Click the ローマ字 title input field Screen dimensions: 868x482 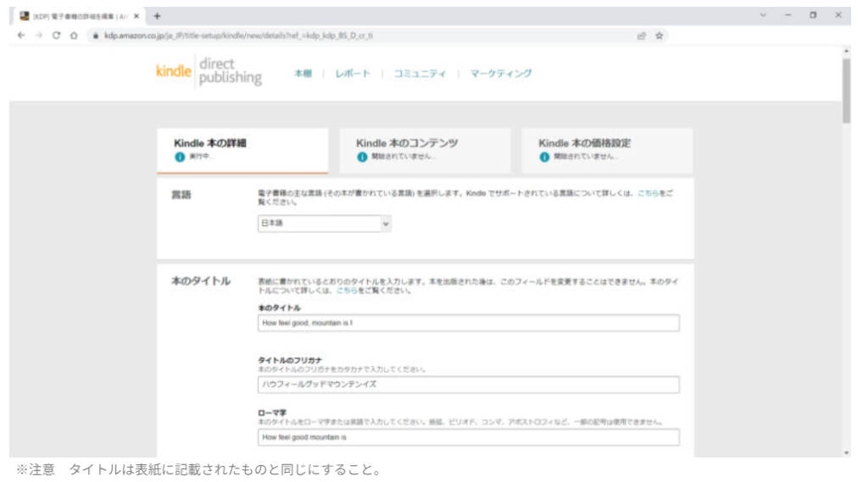tap(468, 437)
